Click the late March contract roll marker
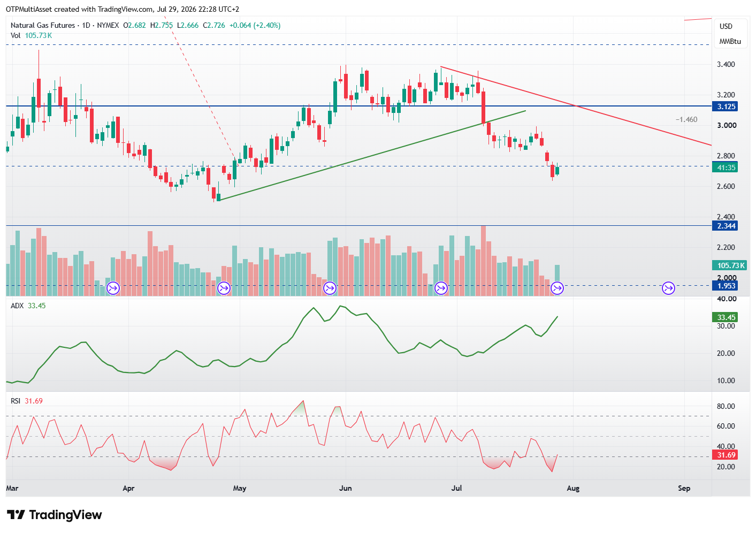This screenshot has height=533, width=756. (x=113, y=288)
